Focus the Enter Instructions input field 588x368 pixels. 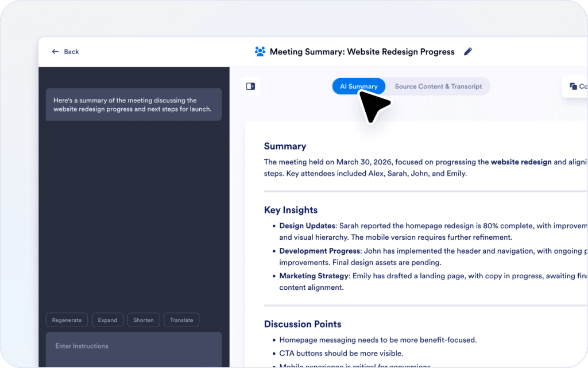coord(133,346)
